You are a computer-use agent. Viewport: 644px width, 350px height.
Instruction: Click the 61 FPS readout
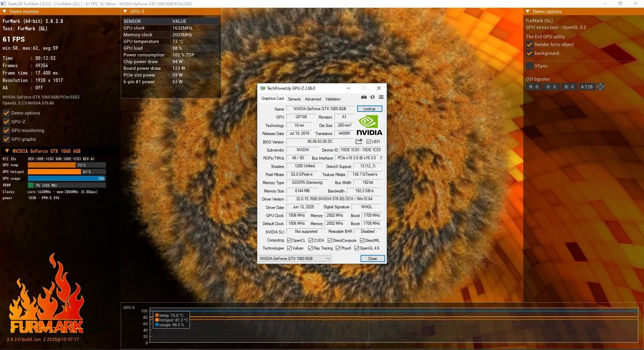point(14,39)
